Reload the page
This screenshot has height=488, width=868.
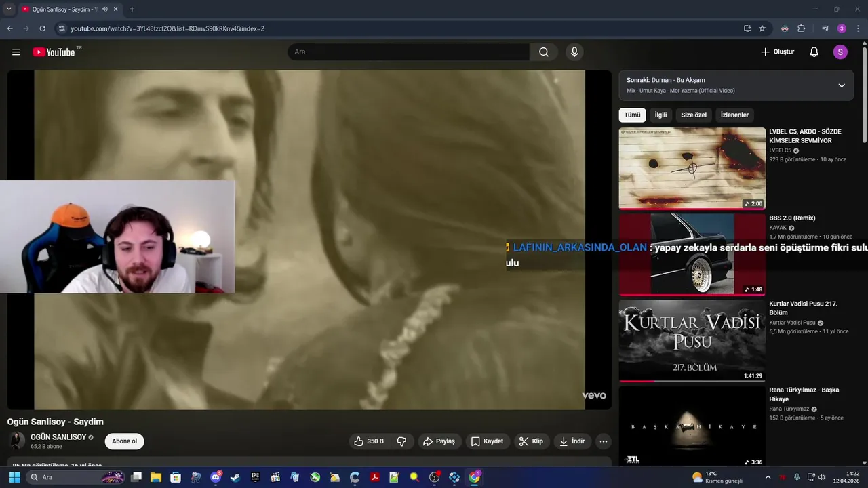click(42, 28)
